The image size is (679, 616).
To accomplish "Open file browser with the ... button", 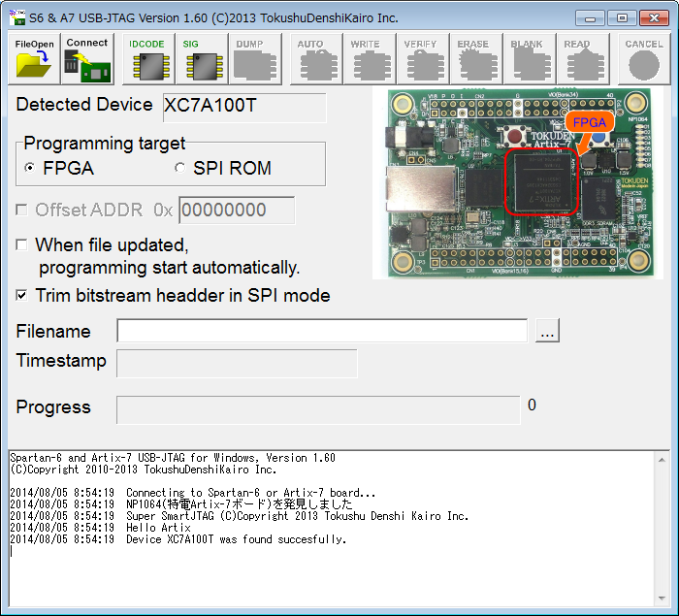I will pyautogui.click(x=547, y=332).
